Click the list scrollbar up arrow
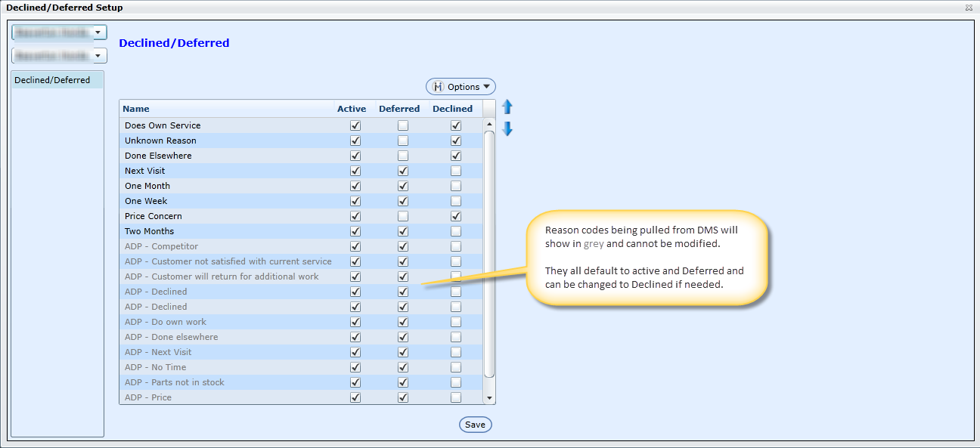980x448 pixels. pos(489,125)
